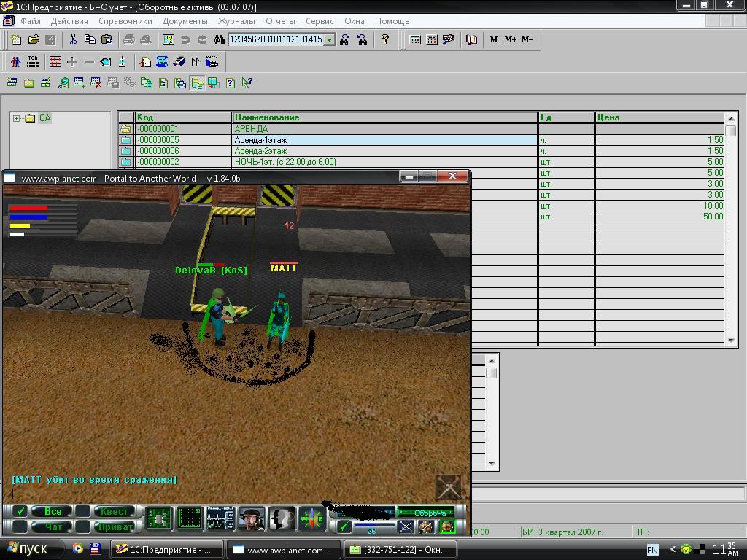
Task: Click the Windows пуск start button
Action: coord(29,549)
